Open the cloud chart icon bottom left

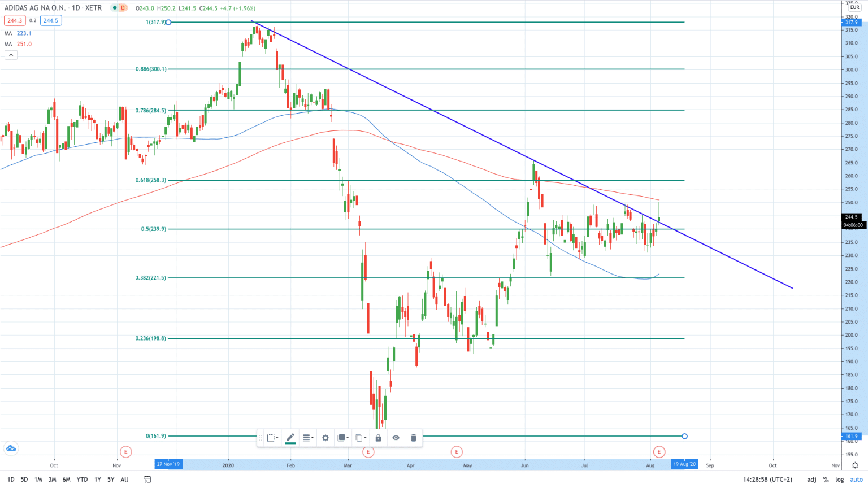[11, 449]
